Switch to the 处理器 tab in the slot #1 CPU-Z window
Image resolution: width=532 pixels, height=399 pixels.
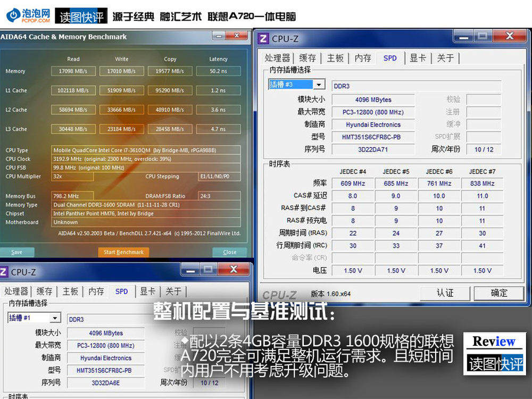pos(16,292)
